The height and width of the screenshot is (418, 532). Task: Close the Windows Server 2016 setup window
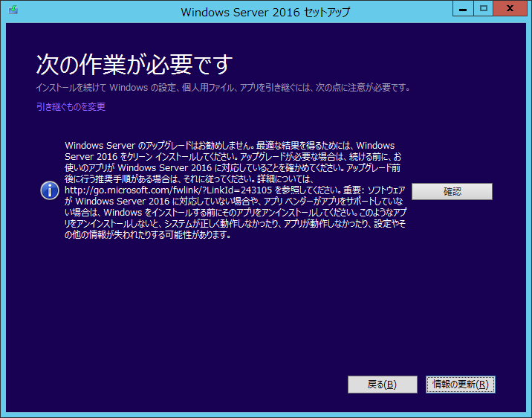[510, 9]
